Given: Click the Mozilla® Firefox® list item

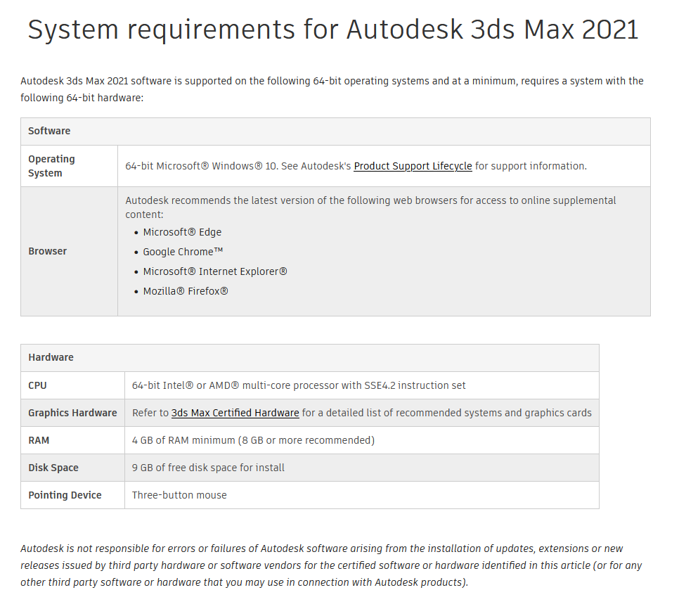Looking at the screenshot, I should (x=186, y=291).
